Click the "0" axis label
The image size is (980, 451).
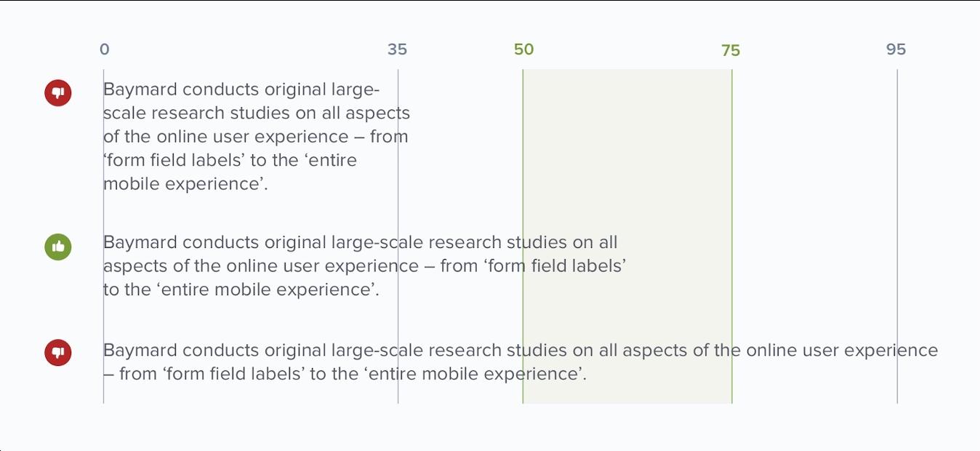105,49
